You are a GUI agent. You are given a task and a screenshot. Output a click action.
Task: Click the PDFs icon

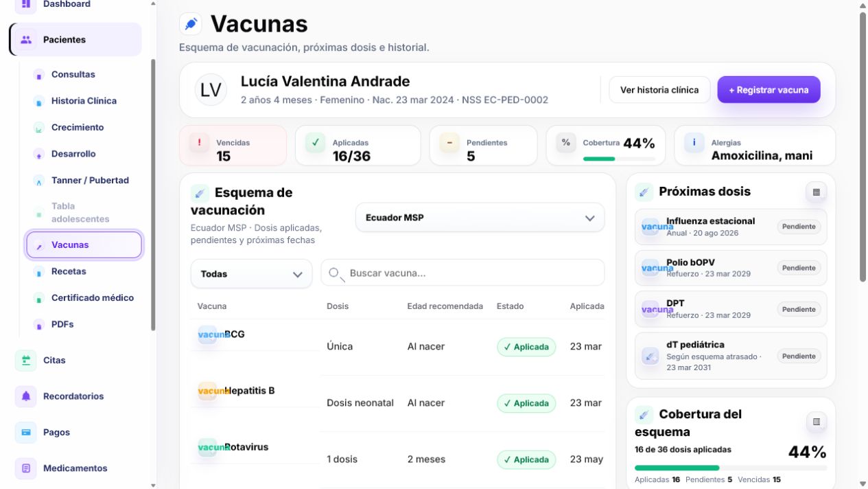(x=39, y=324)
